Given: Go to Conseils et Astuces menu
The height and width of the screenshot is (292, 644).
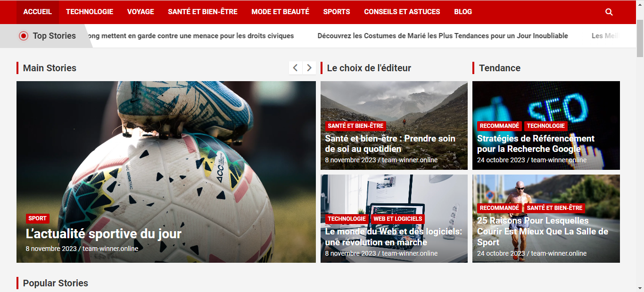Looking at the screenshot, I should 402,12.
